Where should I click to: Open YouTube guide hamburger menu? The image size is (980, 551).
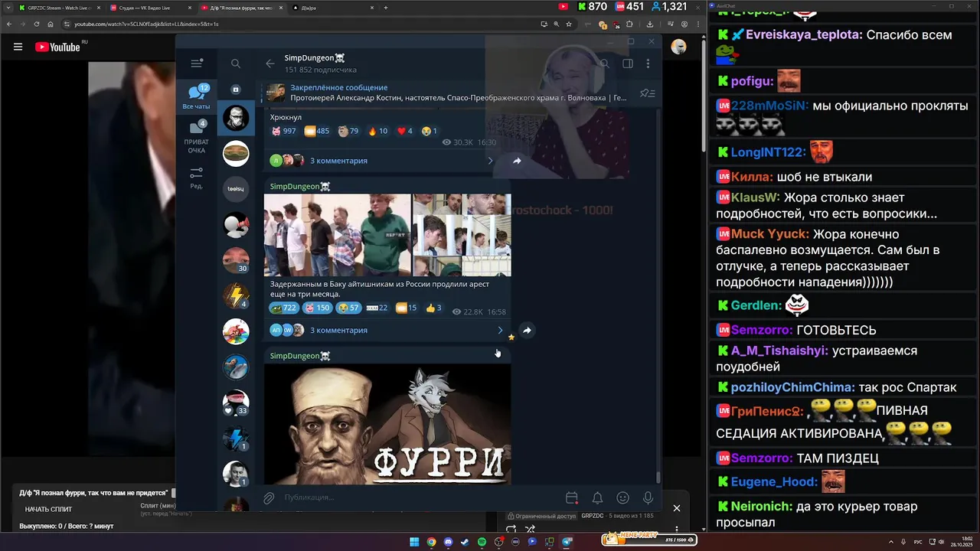pos(18,47)
